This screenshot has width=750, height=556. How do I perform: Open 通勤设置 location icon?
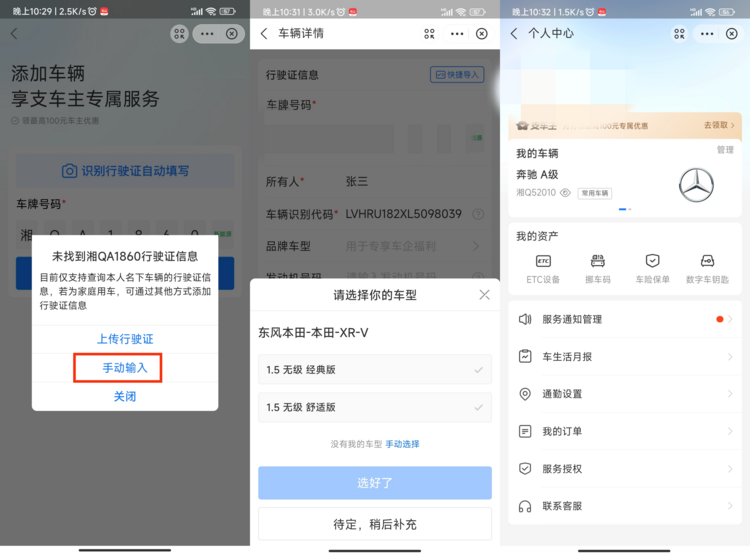click(525, 394)
